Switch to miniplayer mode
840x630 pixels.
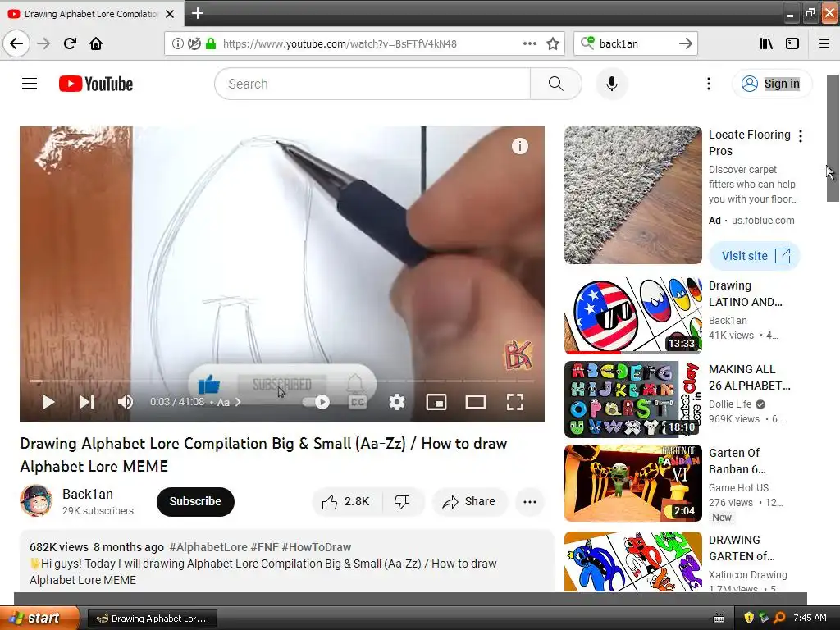click(436, 402)
